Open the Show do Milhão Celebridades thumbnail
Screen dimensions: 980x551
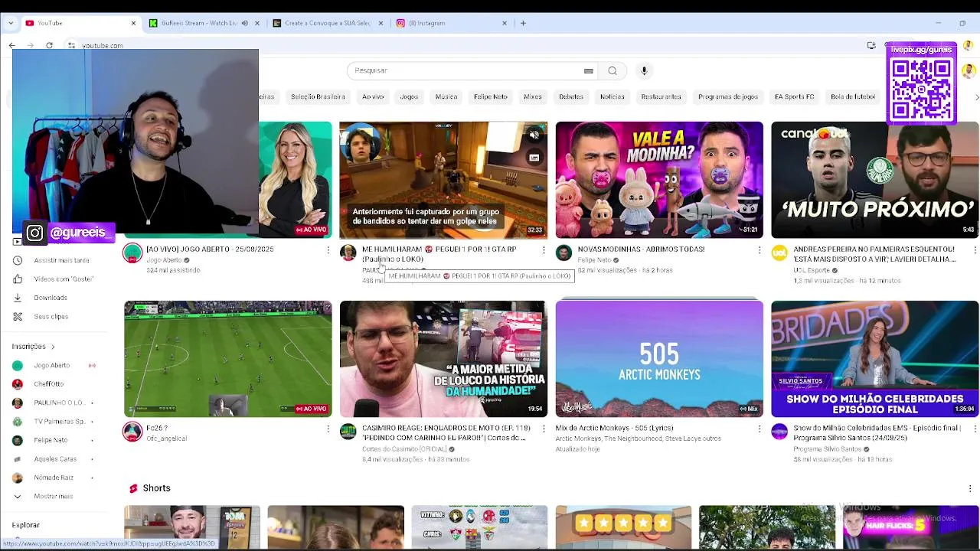point(875,359)
